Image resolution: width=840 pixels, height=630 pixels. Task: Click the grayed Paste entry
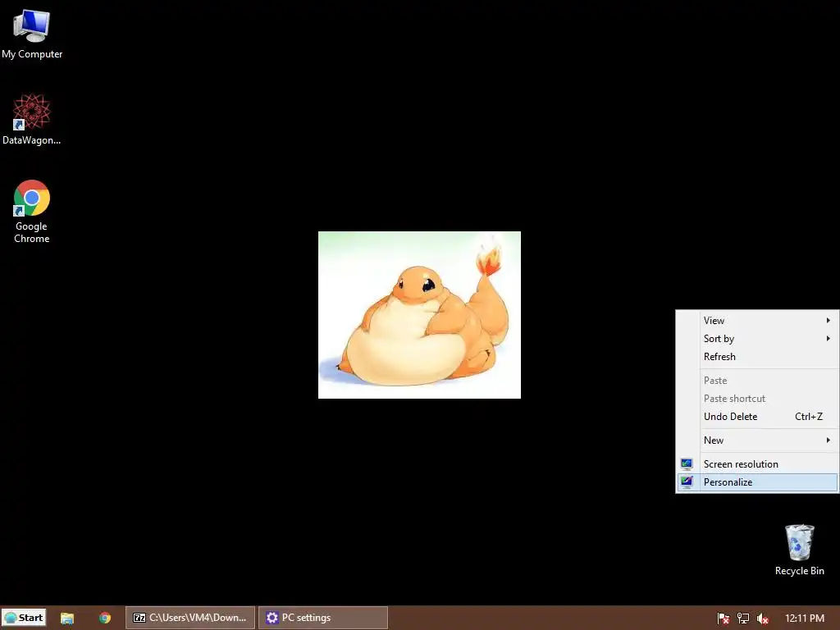[757, 381]
